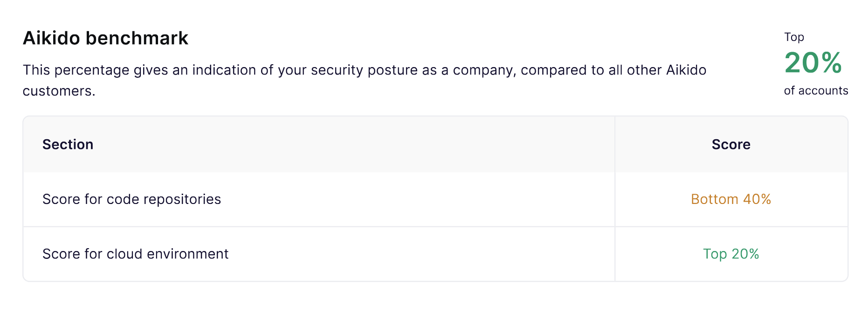Click 'Bottom' in the orange score text
This screenshot has height=312, width=868.
coord(715,199)
